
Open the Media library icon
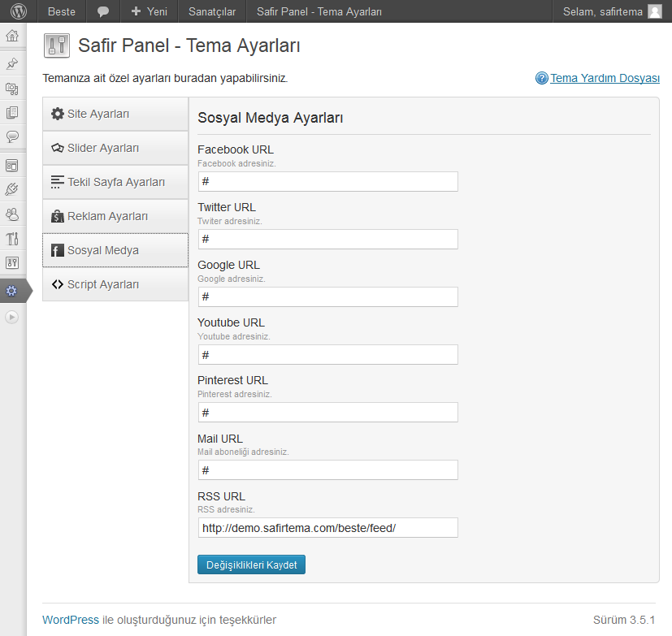point(12,89)
